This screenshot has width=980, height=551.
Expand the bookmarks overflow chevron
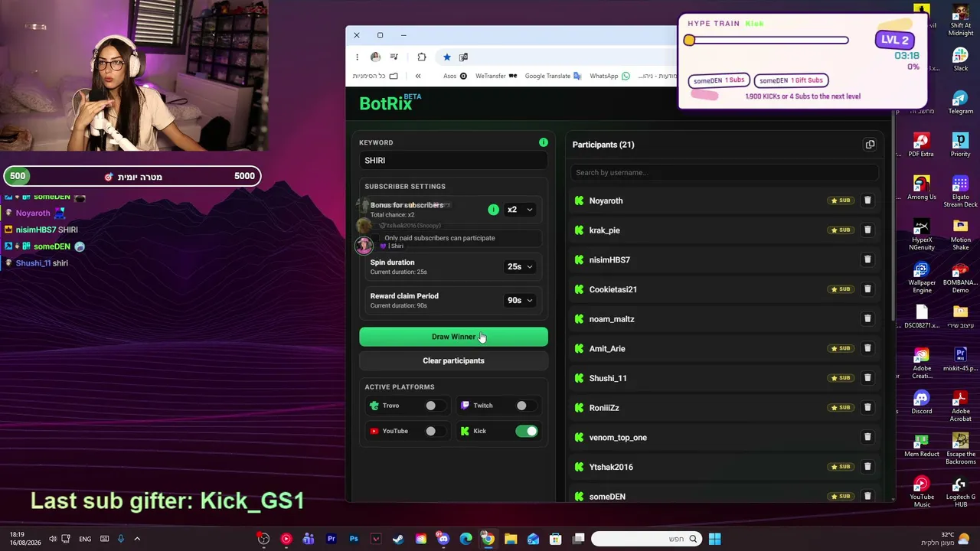click(x=418, y=76)
